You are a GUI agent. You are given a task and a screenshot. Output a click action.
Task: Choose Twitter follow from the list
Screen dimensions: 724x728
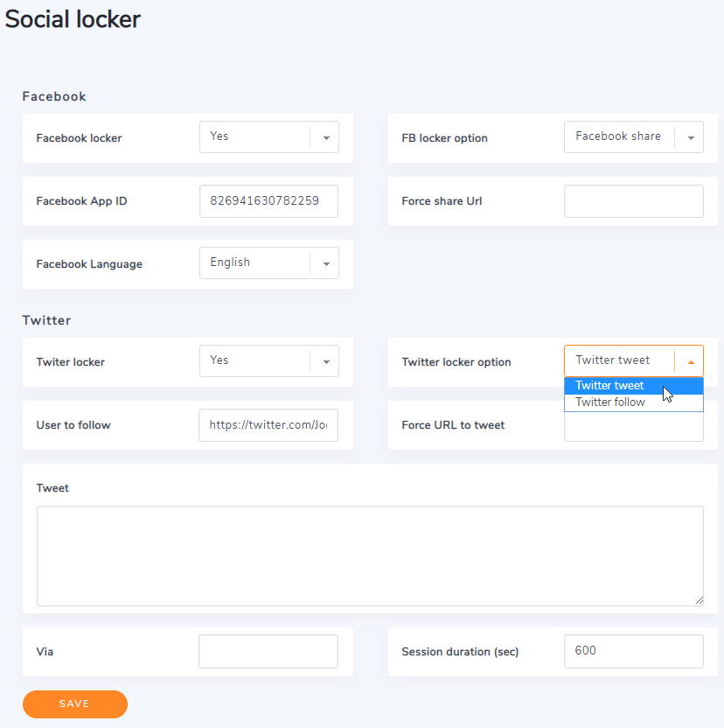coord(610,402)
